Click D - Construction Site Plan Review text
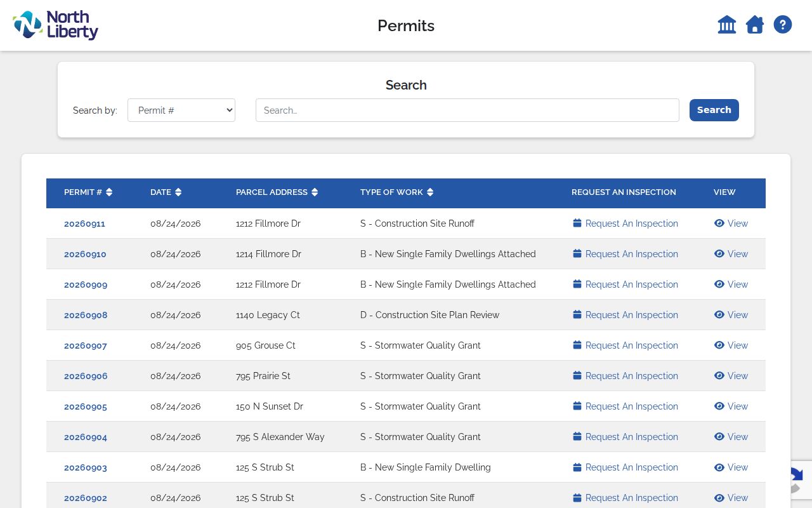 pyautogui.click(x=429, y=315)
